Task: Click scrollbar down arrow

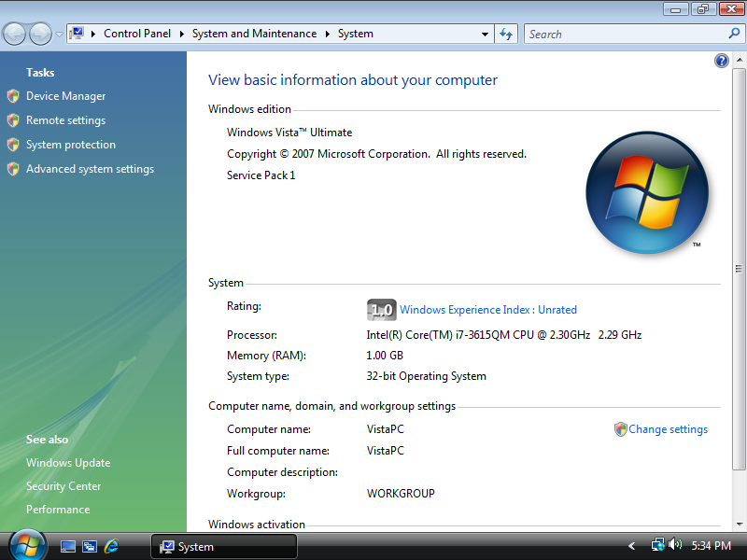Action: click(740, 525)
